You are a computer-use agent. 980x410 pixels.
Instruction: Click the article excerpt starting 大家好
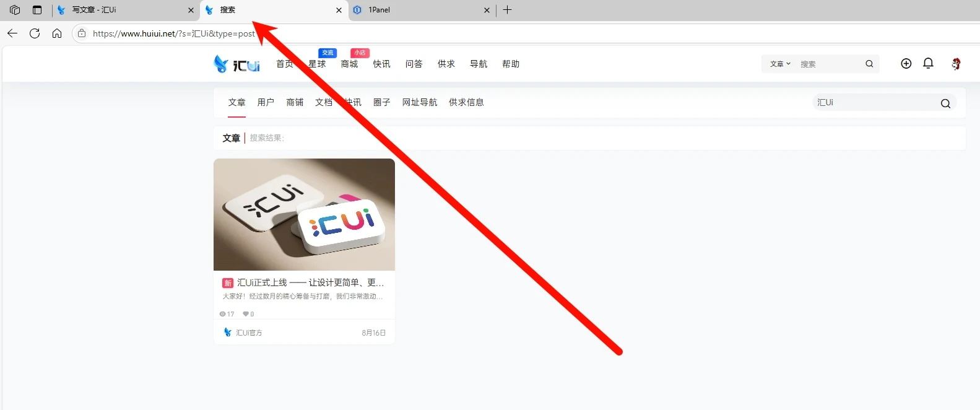pos(303,297)
